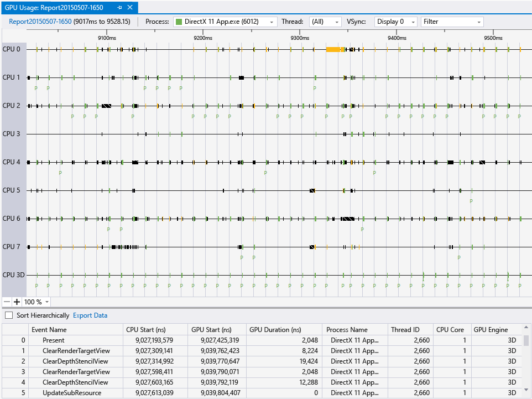
Task: Open the Thread dropdown showing (All)
Action: 336,22
